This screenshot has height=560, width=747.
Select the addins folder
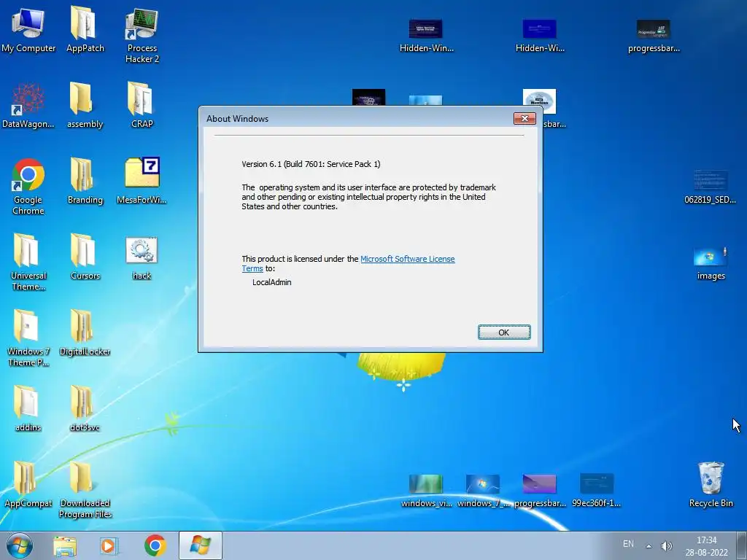click(x=28, y=408)
